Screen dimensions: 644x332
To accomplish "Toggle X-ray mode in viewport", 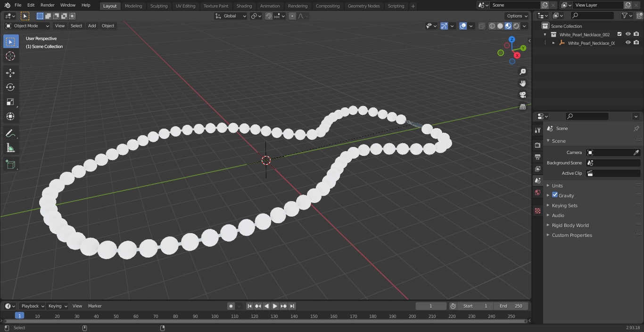I will pyautogui.click(x=481, y=26).
